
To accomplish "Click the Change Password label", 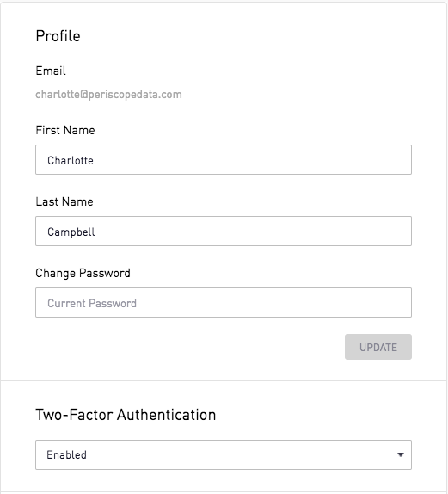I will 83,273.
